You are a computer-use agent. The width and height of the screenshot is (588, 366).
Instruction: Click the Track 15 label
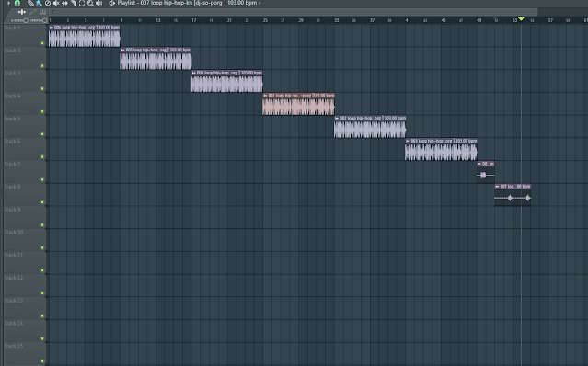tap(14, 346)
